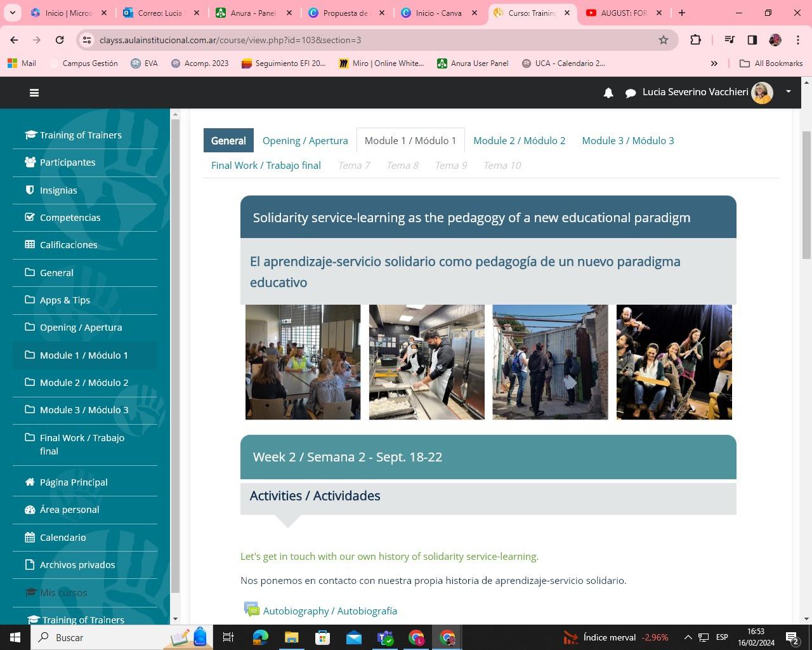Click the classroom meeting photo thumbnail
The width and height of the screenshot is (812, 650).
[303, 362]
